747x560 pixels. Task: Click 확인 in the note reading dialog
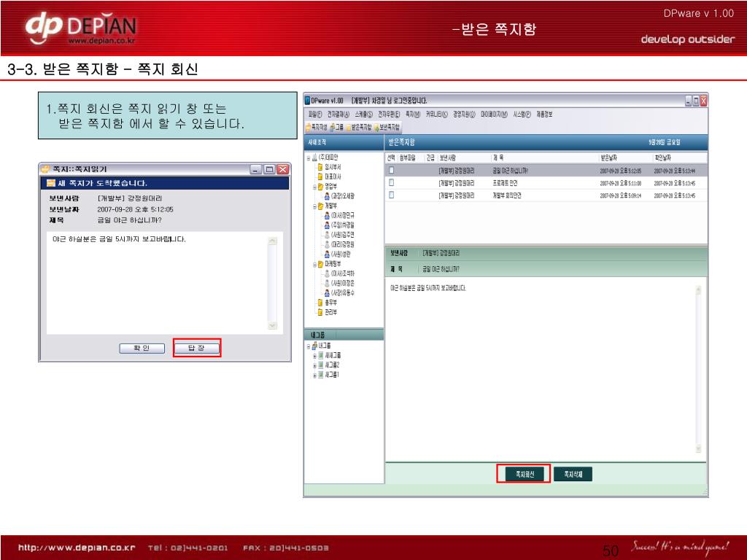pos(142,348)
